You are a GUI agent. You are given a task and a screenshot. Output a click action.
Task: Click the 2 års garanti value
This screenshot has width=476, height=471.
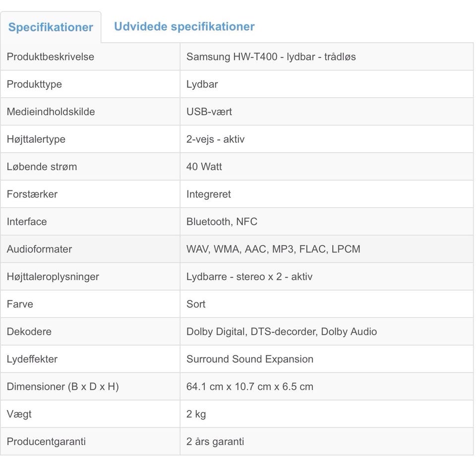coord(215,441)
